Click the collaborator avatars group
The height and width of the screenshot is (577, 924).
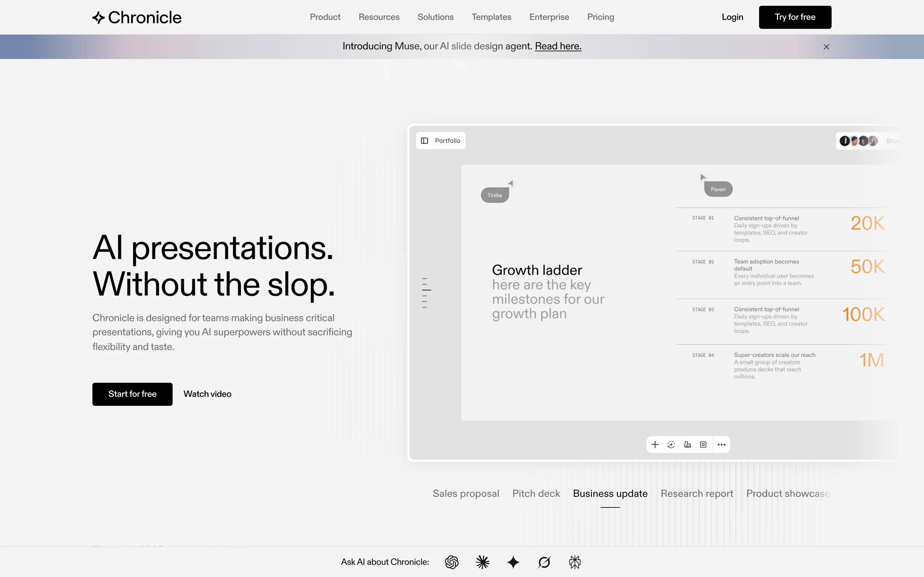(x=858, y=141)
